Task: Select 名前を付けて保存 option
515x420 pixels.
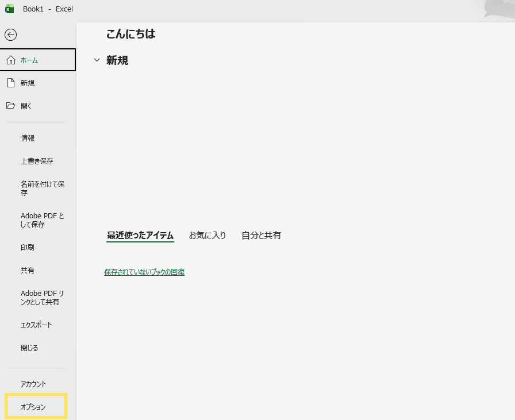Action: click(42, 188)
